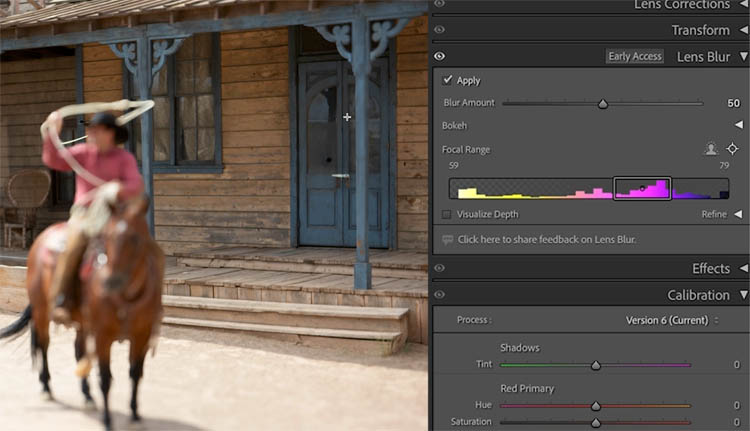Click the Red Primary Saturation slider handle
The image size is (750, 431).
click(x=596, y=423)
